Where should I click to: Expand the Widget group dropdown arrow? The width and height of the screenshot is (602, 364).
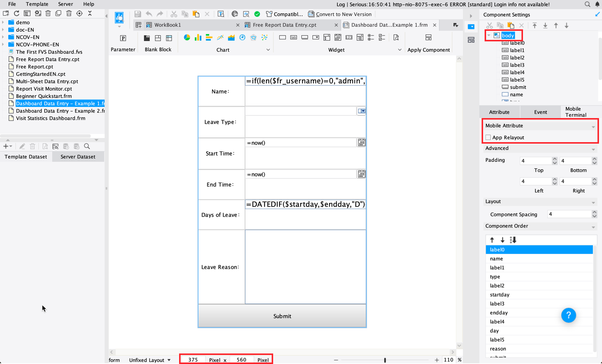click(x=400, y=50)
